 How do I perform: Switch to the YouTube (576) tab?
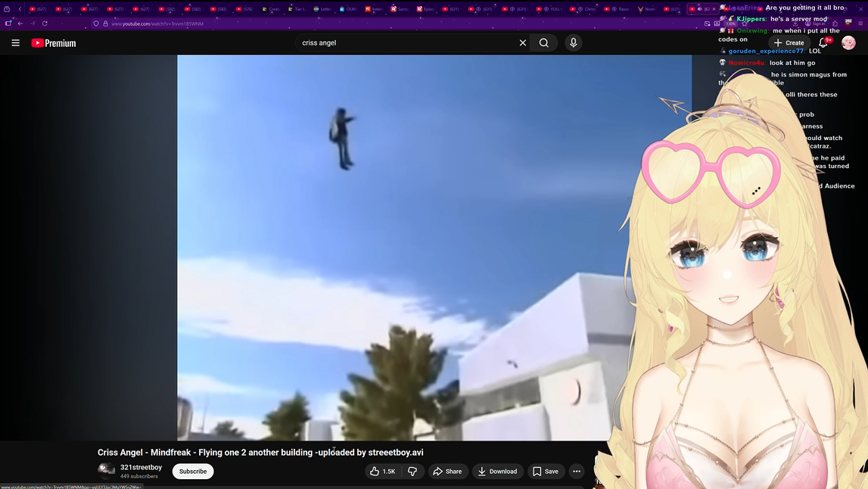point(244,9)
